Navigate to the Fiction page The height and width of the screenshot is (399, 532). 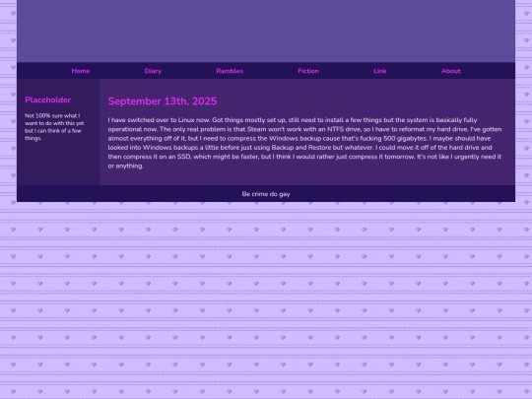[x=308, y=71]
